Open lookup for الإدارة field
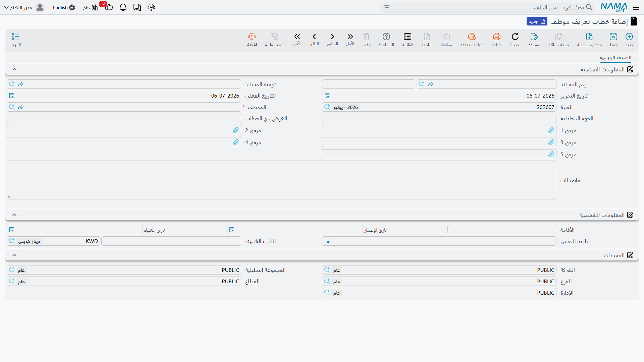The image size is (644, 362). [327, 293]
